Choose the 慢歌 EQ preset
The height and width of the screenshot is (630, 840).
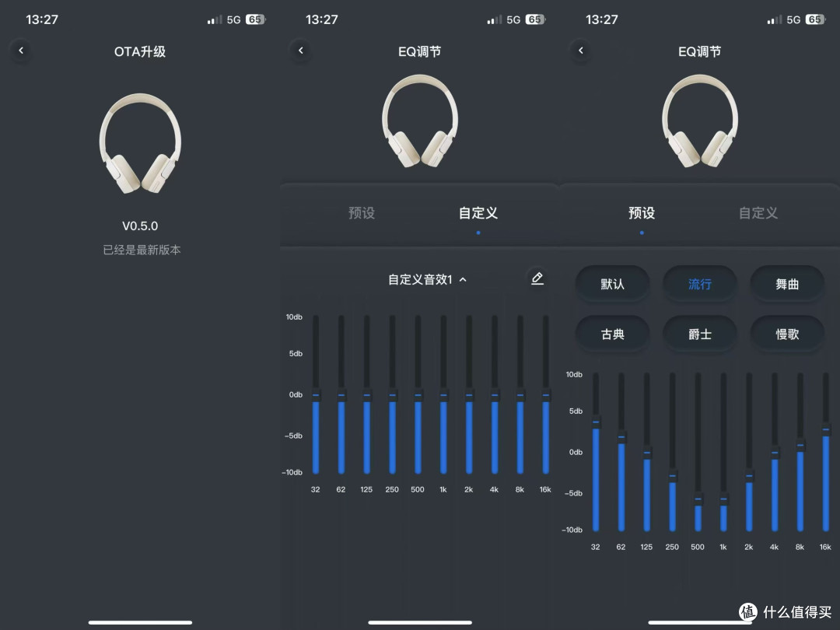pos(787,334)
